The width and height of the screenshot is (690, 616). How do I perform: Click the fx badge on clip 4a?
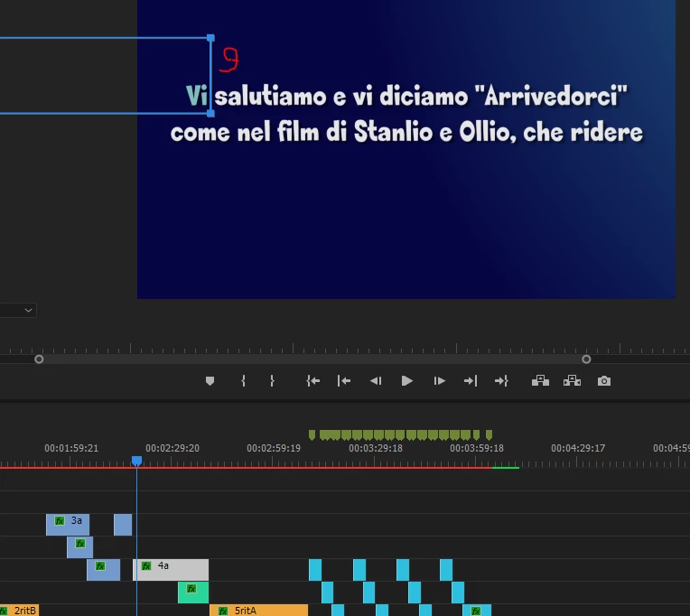point(146,565)
